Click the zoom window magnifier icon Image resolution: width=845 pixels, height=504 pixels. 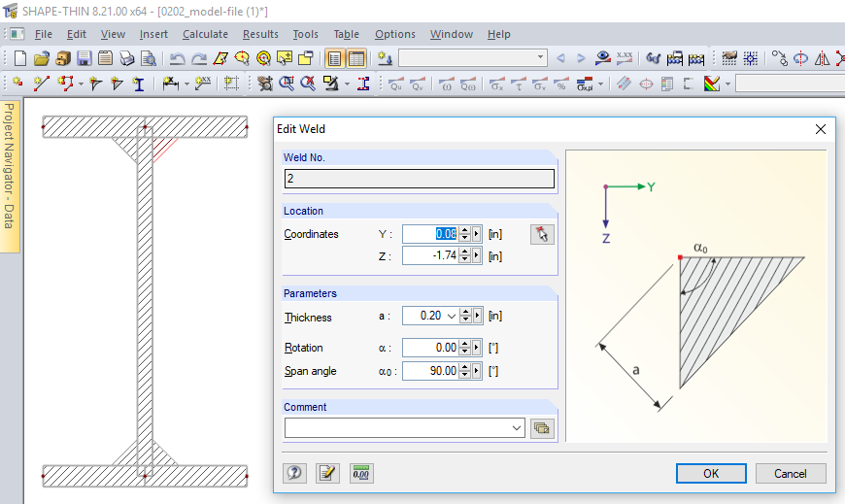pos(287,84)
